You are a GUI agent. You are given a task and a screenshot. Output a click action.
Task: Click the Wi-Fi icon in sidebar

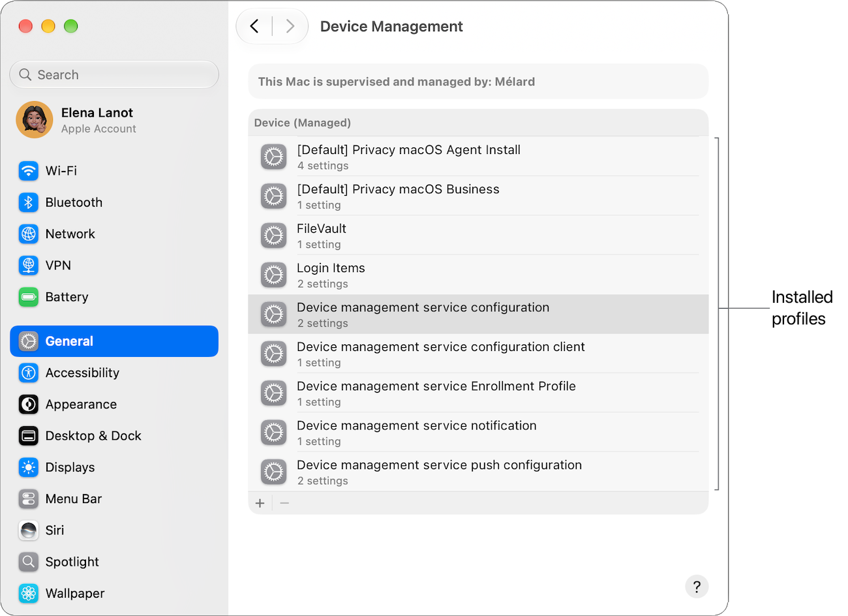29,171
